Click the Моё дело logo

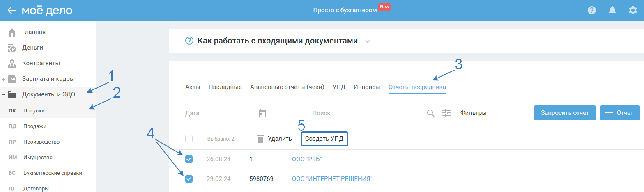[x=47, y=10]
